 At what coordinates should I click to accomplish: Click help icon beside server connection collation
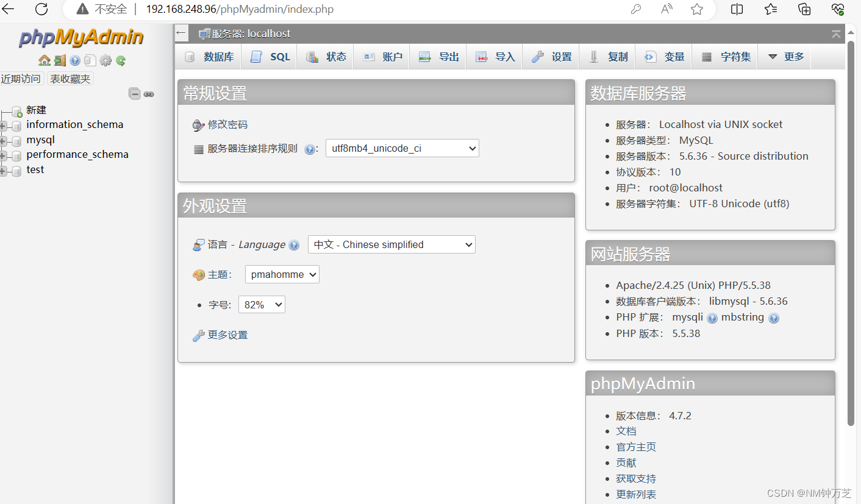pos(310,149)
